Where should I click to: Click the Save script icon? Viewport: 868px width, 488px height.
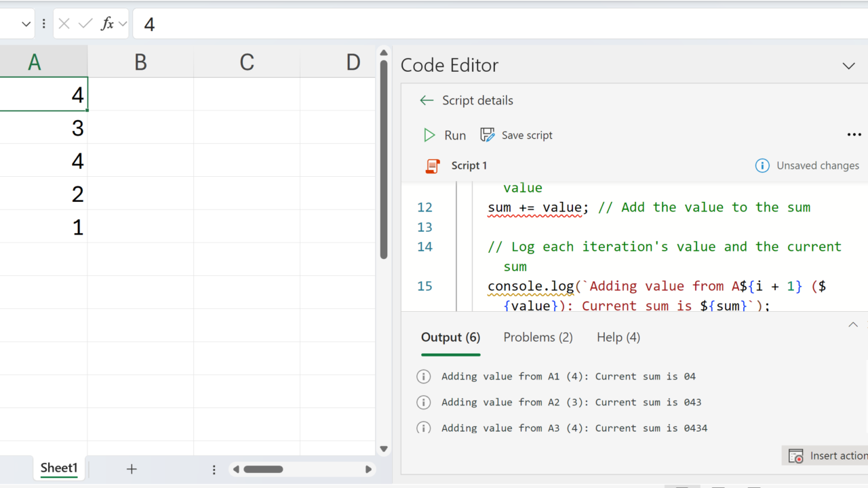point(487,135)
